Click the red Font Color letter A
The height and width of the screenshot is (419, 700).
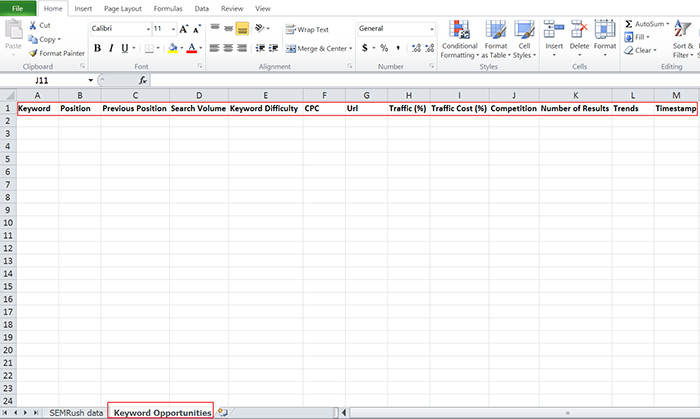[x=192, y=48]
